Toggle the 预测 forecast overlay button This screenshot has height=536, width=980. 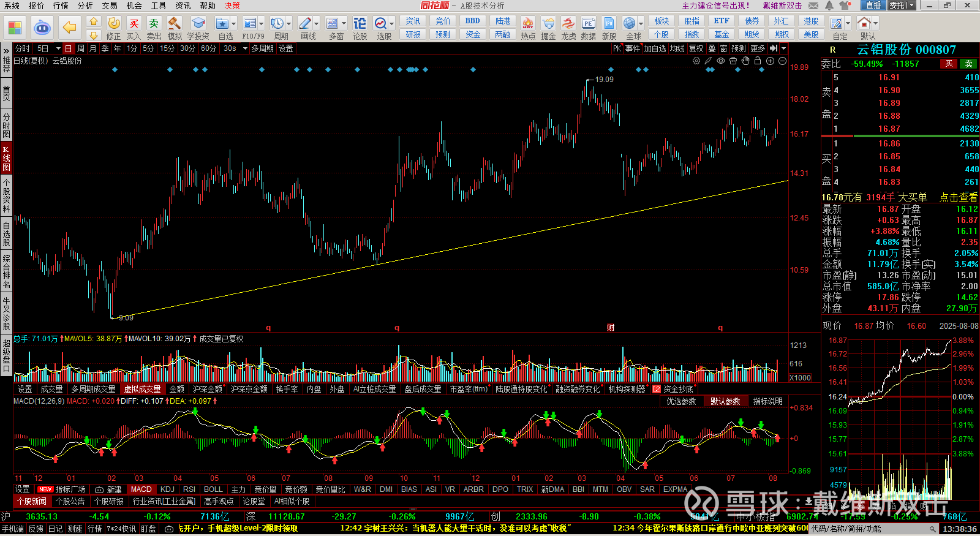739,48
